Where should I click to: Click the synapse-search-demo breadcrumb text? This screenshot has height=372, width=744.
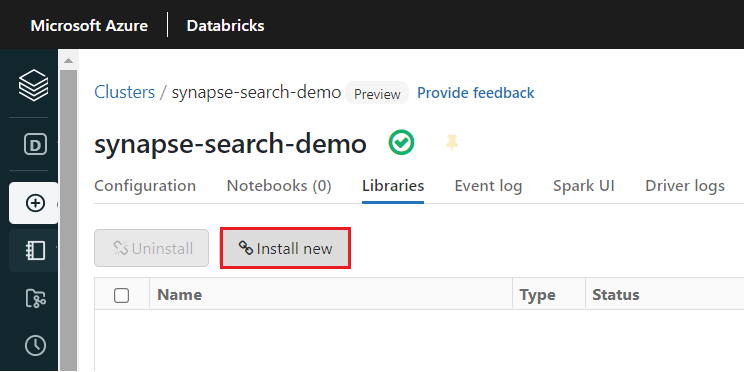(x=256, y=92)
